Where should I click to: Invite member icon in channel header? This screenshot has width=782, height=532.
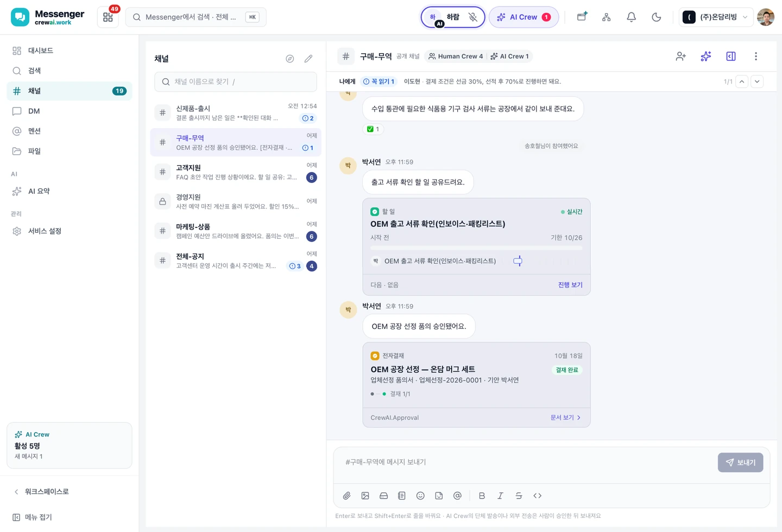pos(680,56)
